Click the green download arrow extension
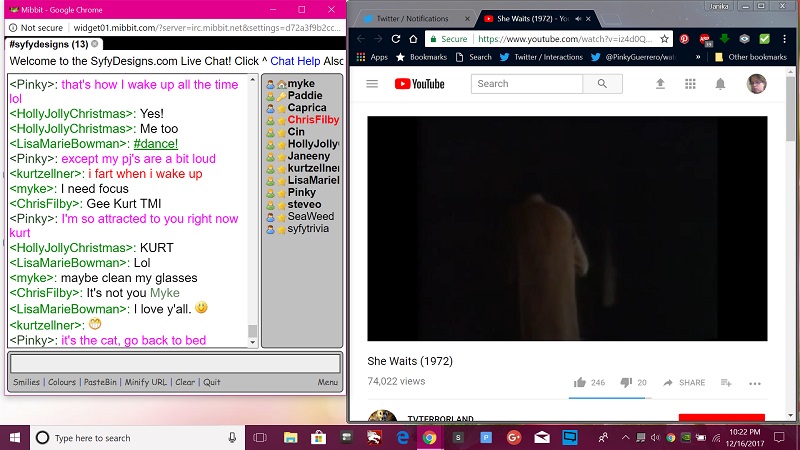The height and width of the screenshot is (450, 800). click(x=724, y=39)
